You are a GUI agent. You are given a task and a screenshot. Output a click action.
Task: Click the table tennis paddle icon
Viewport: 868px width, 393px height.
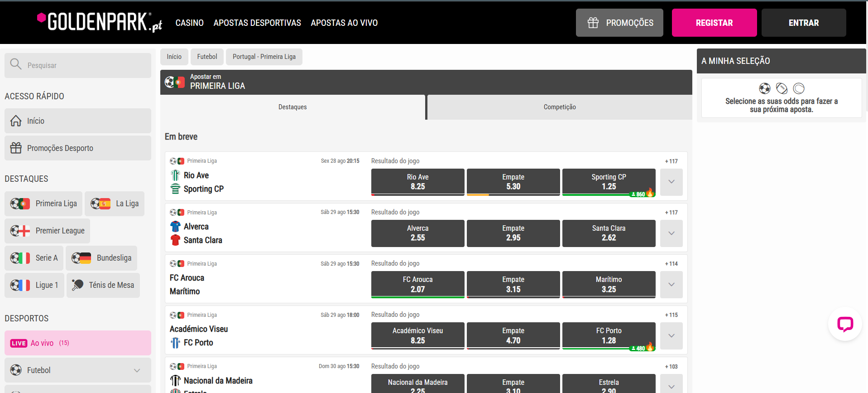pos(77,285)
